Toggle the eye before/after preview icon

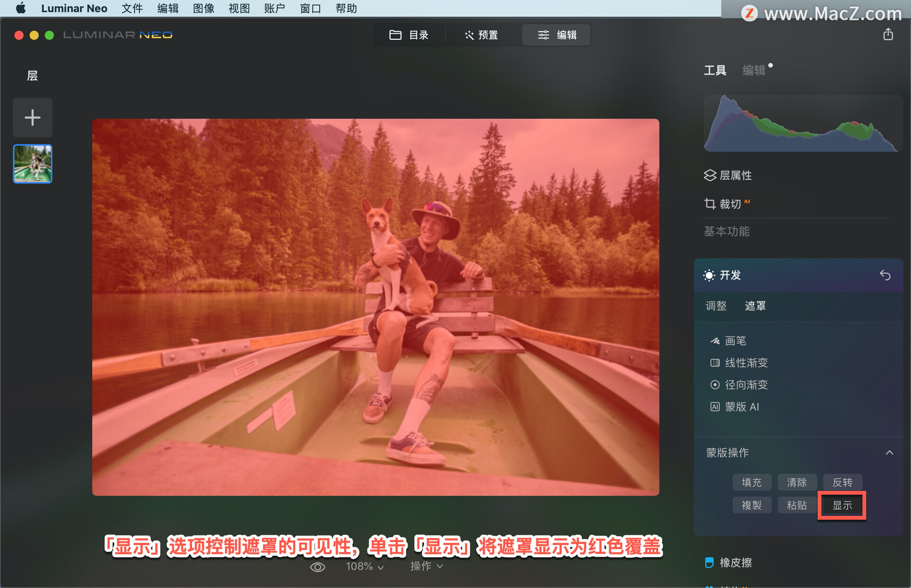[x=317, y=567]
